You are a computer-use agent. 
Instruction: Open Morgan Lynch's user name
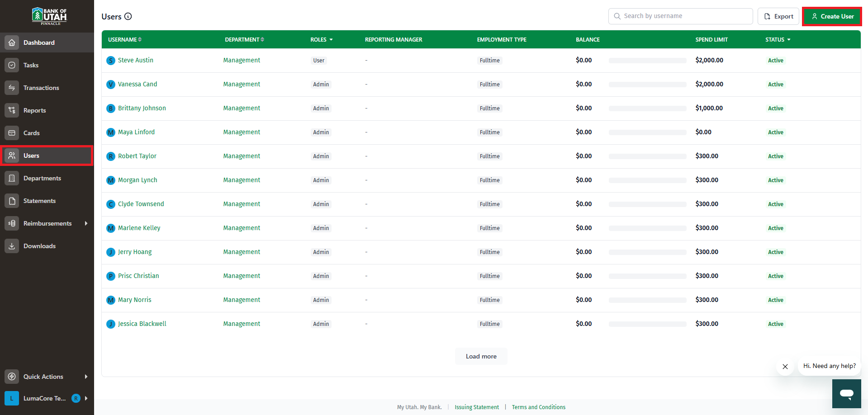[x=138, y=180]
